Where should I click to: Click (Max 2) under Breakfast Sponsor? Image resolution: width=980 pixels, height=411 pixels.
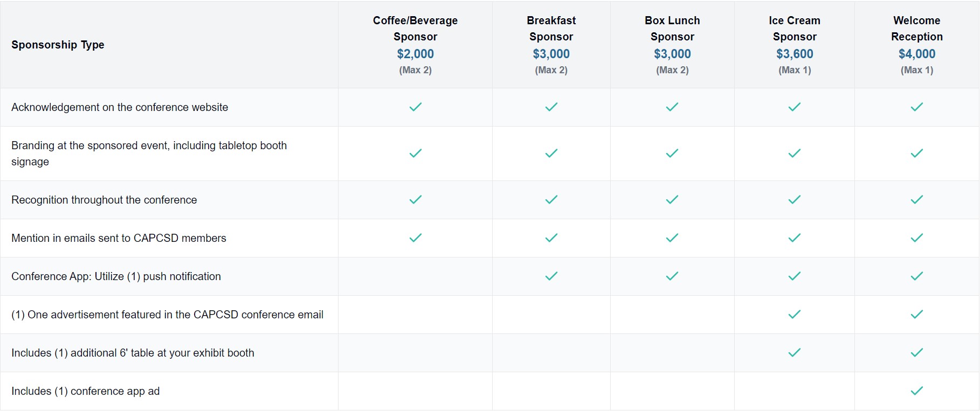pos(551,70)
